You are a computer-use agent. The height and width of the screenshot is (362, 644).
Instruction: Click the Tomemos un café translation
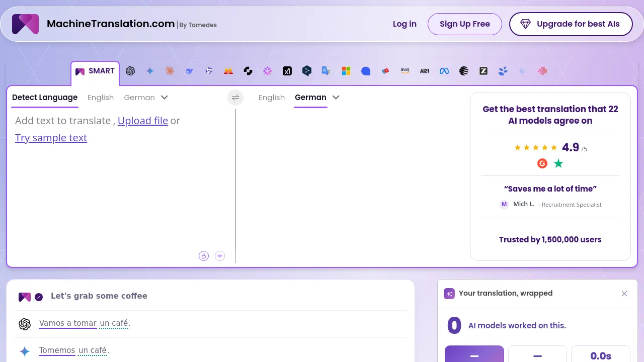click(74, 350)
